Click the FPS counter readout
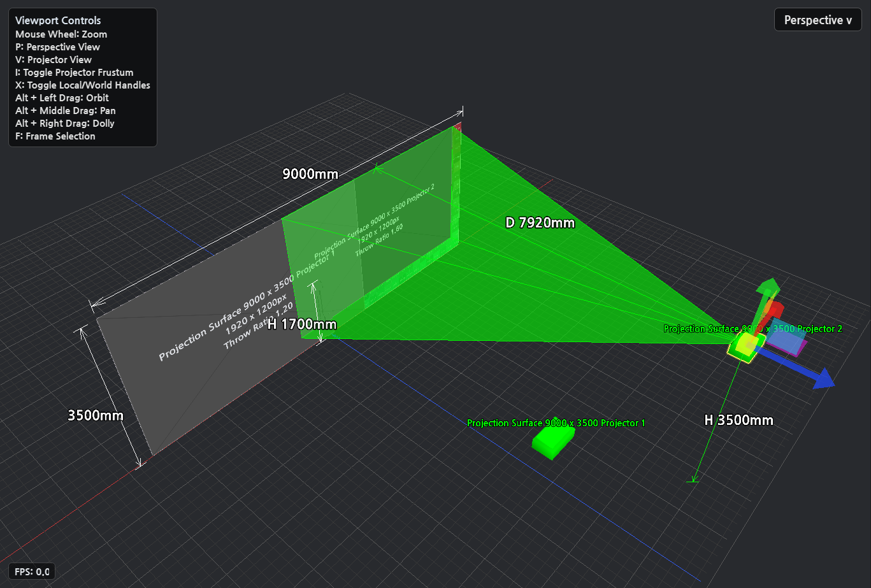Viewport: 871px width, 588px height. [x=33, y=571]
